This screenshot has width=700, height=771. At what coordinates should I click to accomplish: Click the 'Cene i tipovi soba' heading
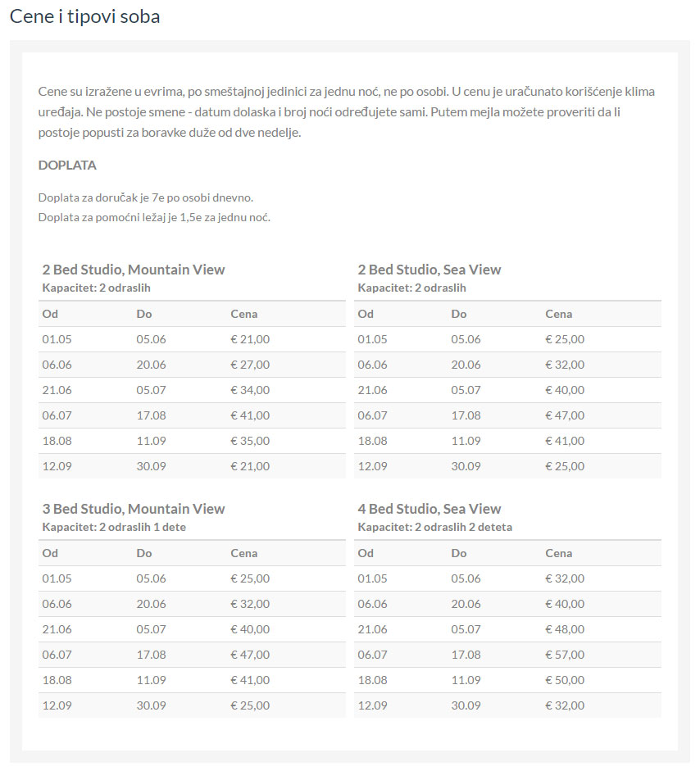click(84, 16)
